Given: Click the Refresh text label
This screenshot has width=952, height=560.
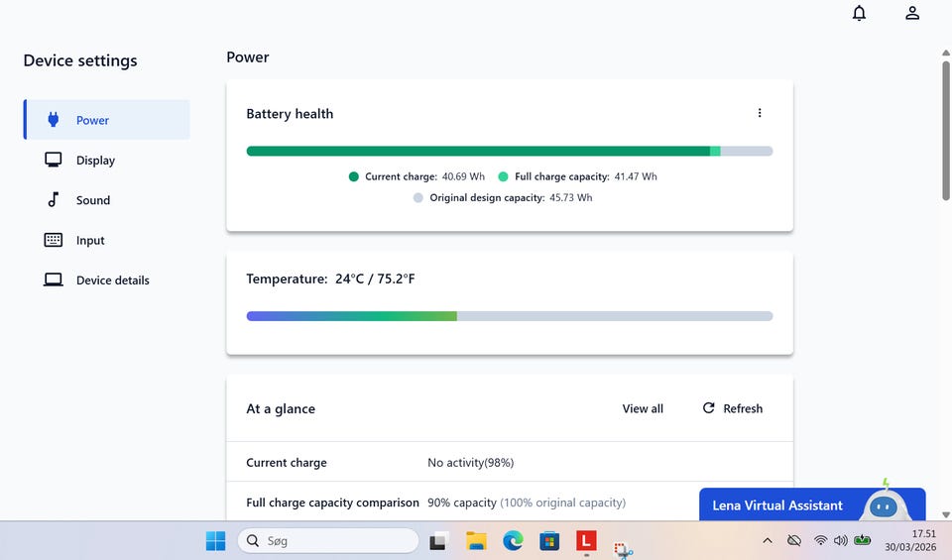Looking at the screenshot, I should pyautogui.click(x=743, y=408).
